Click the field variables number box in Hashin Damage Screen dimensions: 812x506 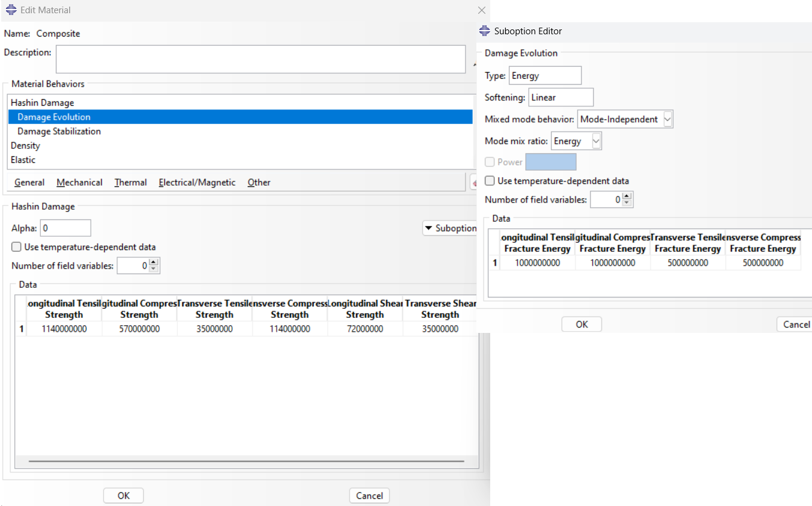point(133,266)
